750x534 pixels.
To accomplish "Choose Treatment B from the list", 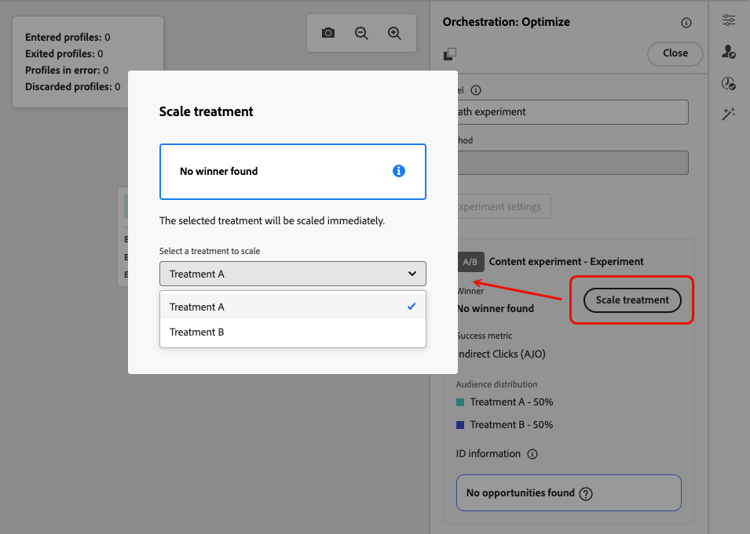I will (x=293, y=332).
